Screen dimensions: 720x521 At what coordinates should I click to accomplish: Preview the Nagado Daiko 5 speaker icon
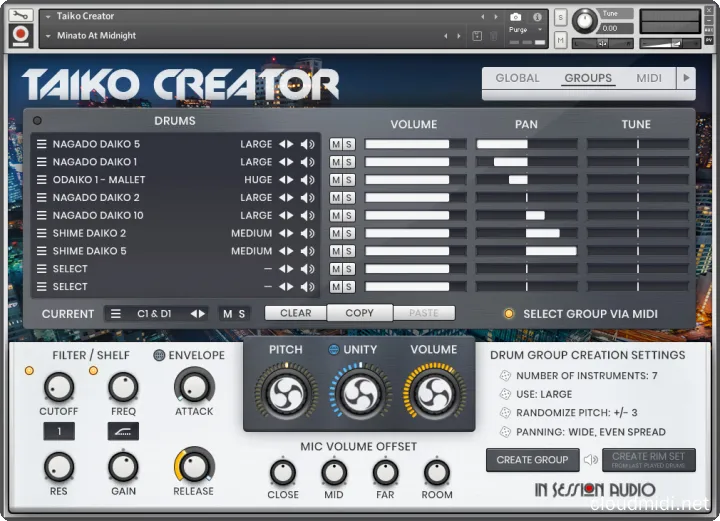pos(308,144)
